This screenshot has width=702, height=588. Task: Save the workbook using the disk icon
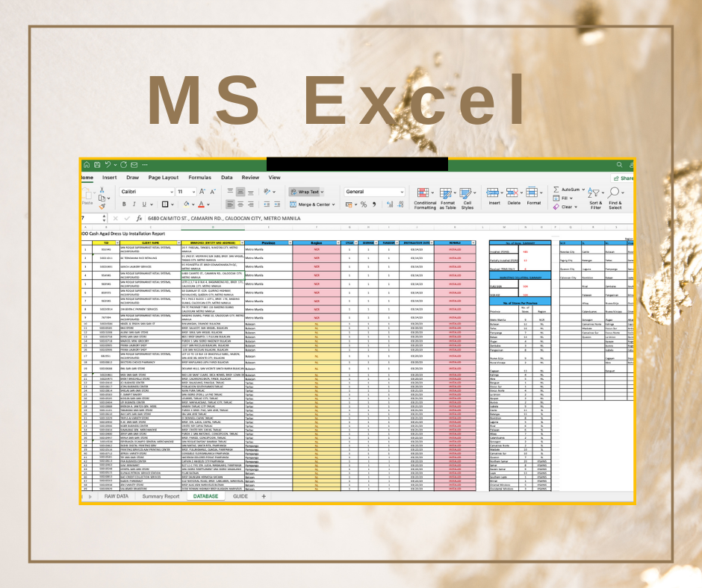97,165
